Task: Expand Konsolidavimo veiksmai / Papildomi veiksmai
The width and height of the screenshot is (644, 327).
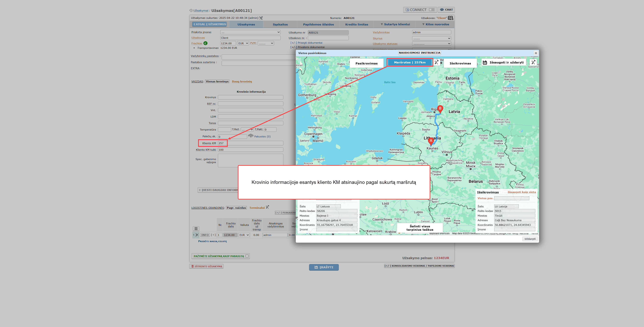Action: tap(419, 266)
